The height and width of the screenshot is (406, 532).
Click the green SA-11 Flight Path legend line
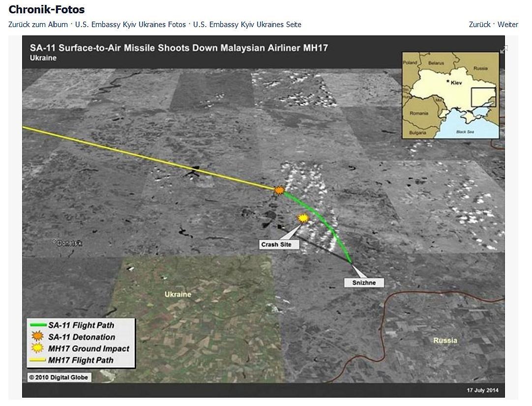coord(37,325)
